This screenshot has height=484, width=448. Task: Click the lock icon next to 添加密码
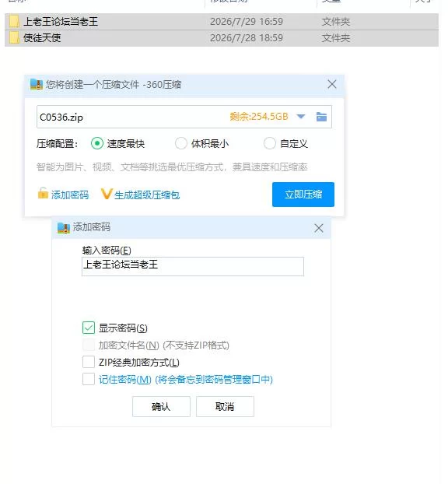[43, 193]
